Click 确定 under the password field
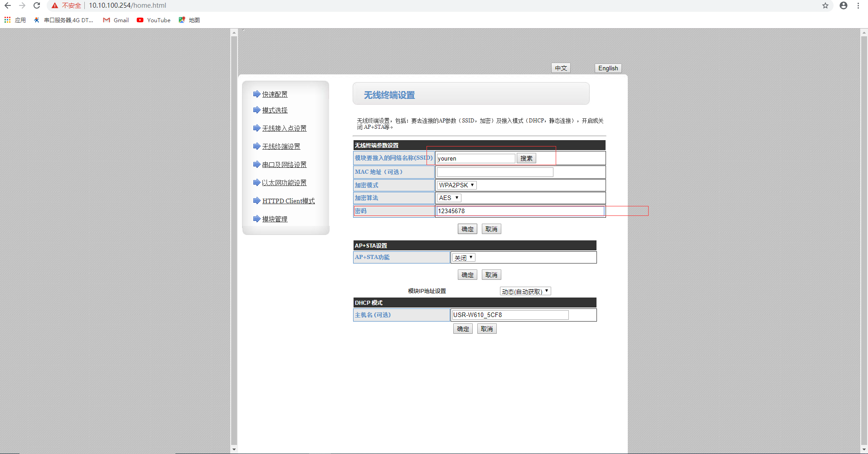The image size is (868, 454). [467, 229]
